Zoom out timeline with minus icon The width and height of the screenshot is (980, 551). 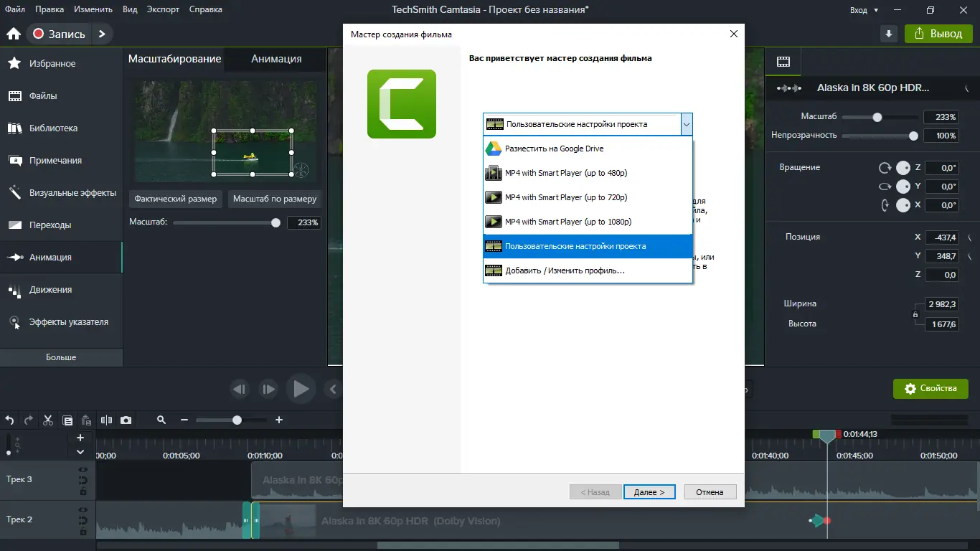[x=184, y=420]
